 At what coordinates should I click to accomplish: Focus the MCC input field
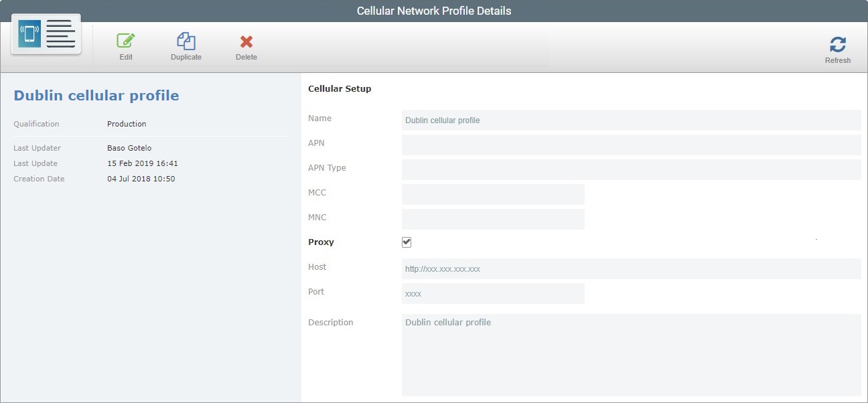pos(492,194)
